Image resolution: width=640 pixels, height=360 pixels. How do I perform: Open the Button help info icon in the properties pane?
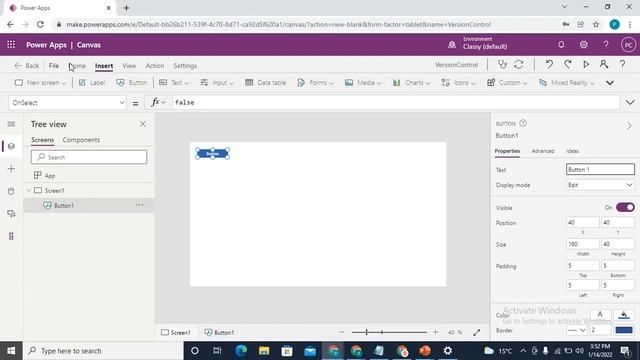(523, 123)
